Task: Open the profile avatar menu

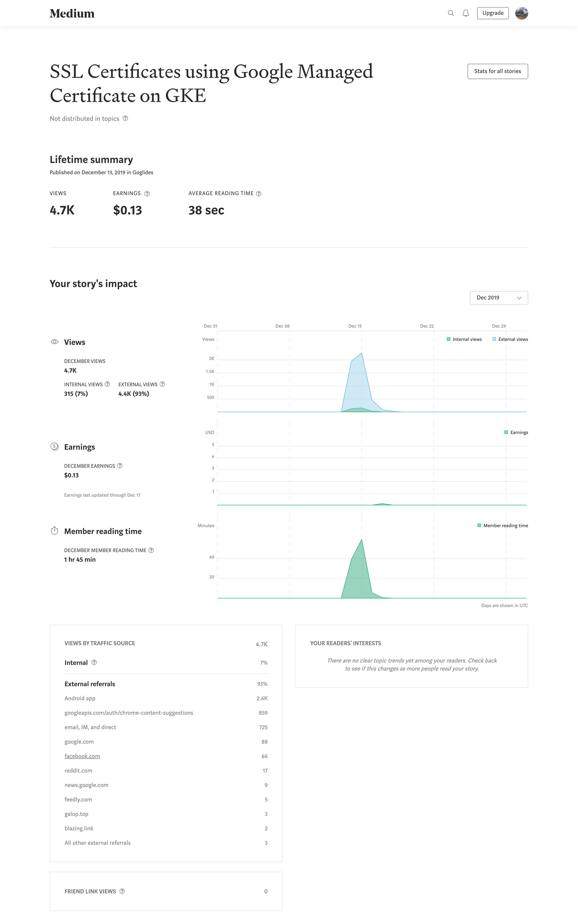Action: pyautogui.click(x=521, y=13)
